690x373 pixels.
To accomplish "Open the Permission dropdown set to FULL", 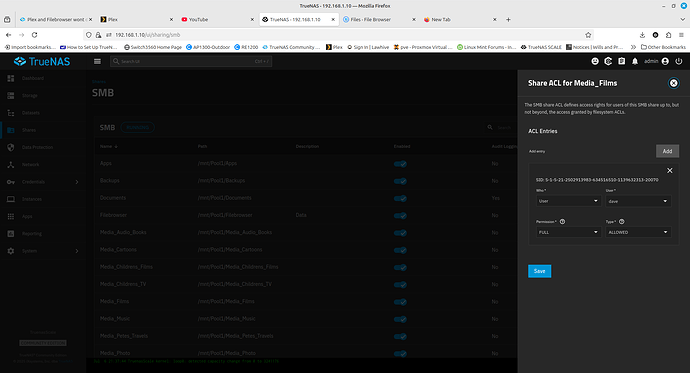I will [568, 232].
